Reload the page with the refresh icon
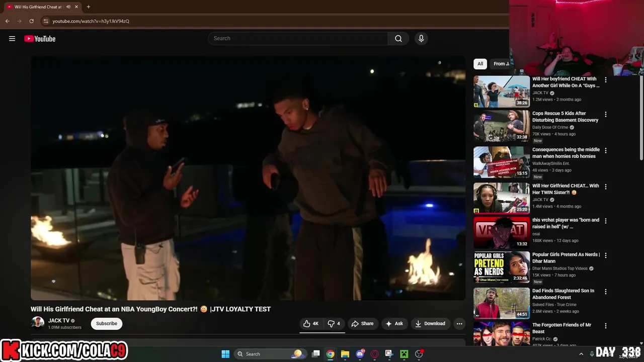The height and width of the screenshot is (362, 644). [x=31, y=21]
